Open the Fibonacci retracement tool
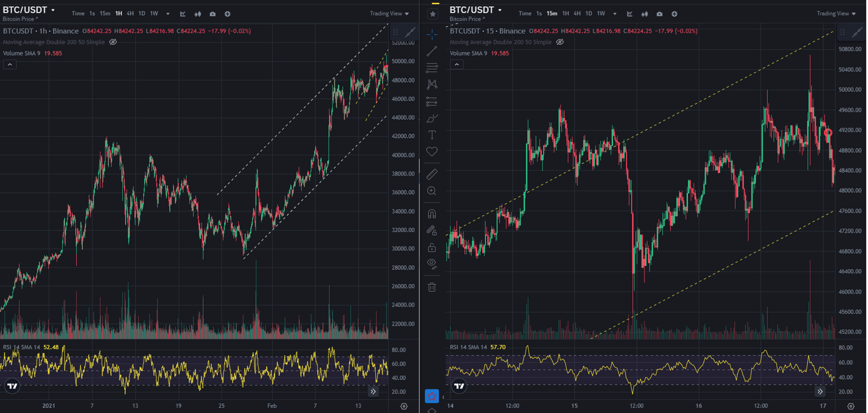This screenshot has width=868, height=413. pos(432,68)
